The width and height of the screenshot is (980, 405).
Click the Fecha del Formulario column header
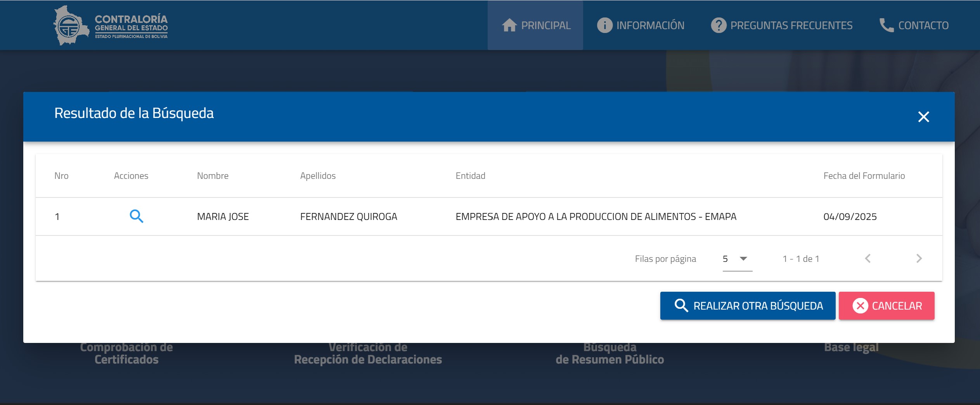pos(864,176)
